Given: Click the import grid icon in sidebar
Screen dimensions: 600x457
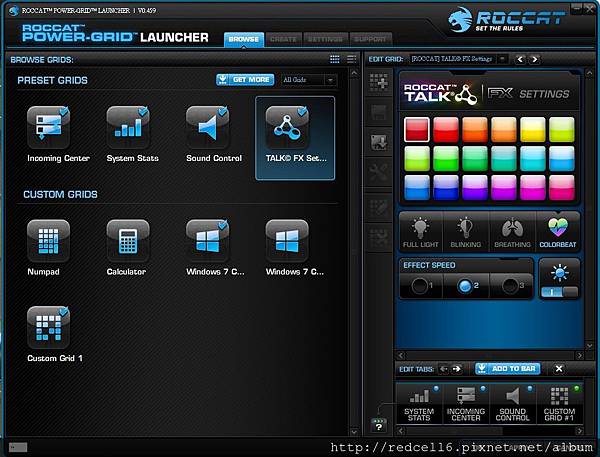Looking at the screenshot, I should pyautogui.click(x=378, y=142).
